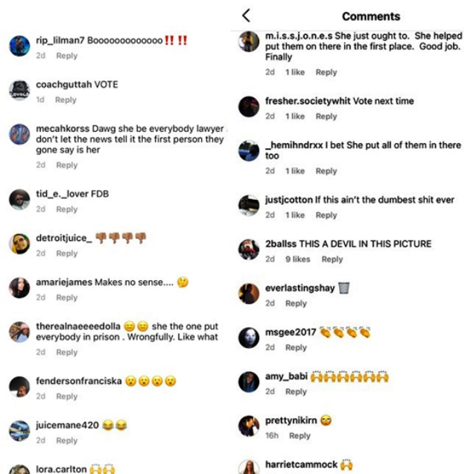Open rip_lilman7's profile picture
Image resolution: width=476 pixels, height=474 pixels.
tap(19, 46)
